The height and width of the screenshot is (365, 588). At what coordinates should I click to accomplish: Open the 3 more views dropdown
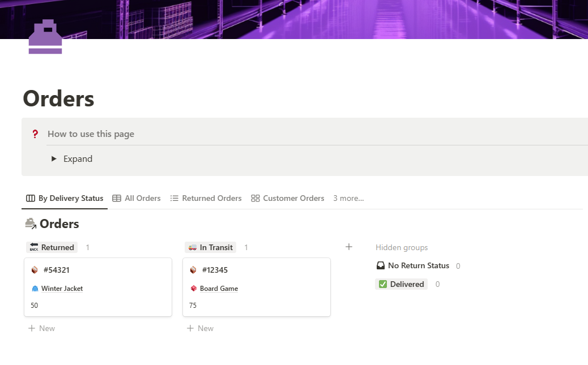click(348, 198)
